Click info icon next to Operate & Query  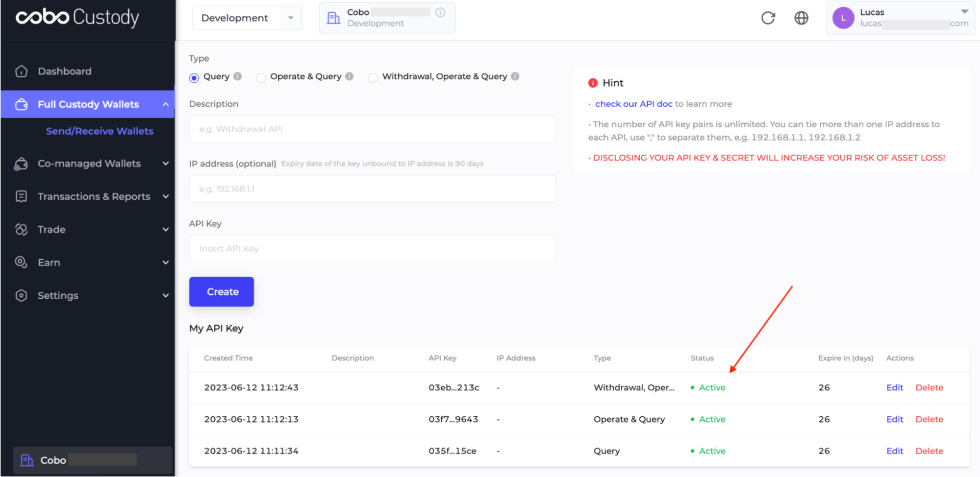tap(349, 76)
